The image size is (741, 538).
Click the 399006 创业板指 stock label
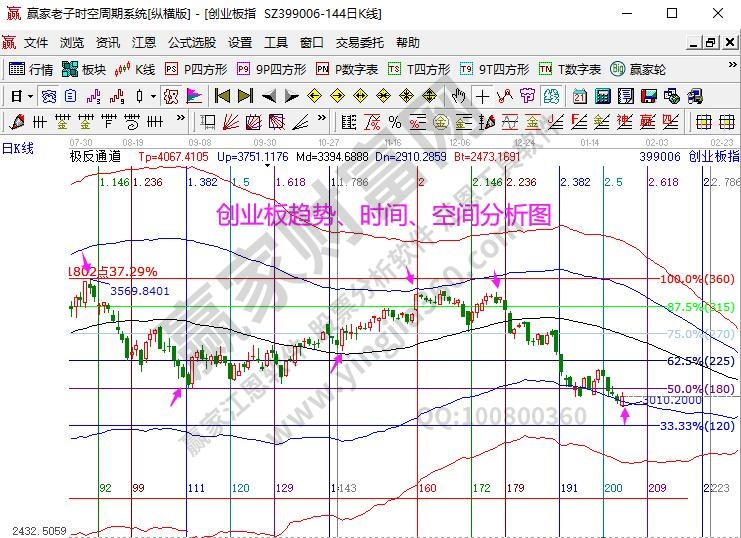click(689, 156)
